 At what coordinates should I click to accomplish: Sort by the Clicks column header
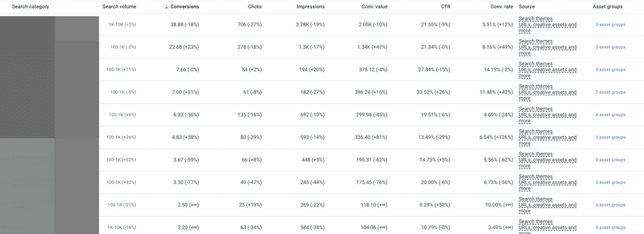click(254, 7)
